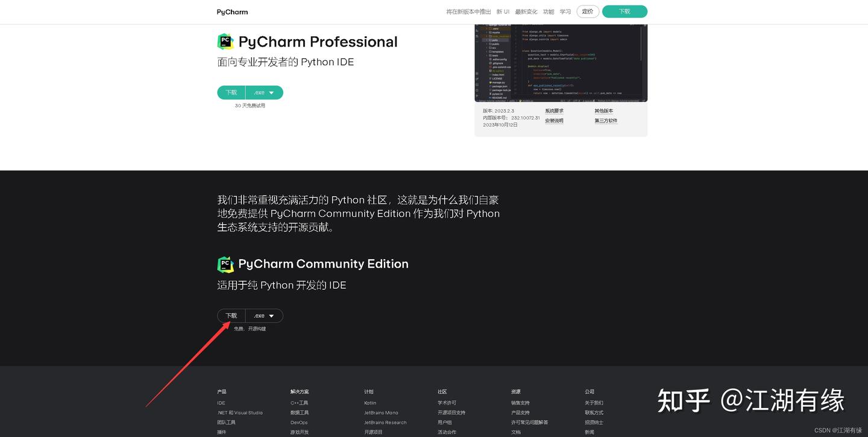This screenshot has height=437, width=868.
Task: Select 新 UI in the top navigation
Action: pyautogui.click(x=502, y=11)
